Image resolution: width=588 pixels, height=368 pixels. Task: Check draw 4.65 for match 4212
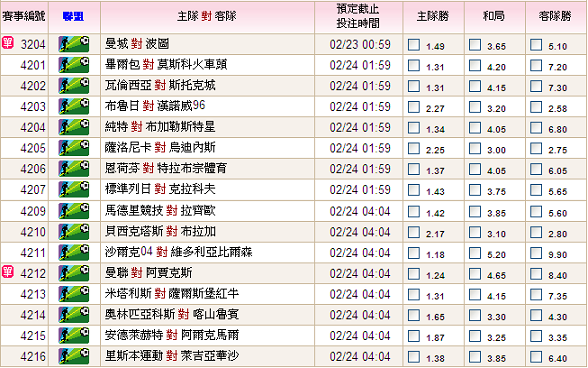click(x=475, y=274)
